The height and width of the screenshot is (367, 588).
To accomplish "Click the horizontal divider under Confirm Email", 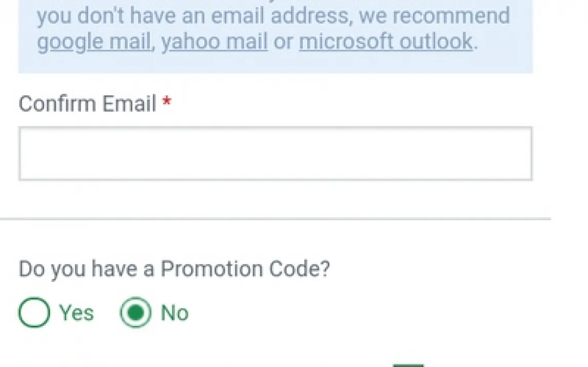I will click(275, 219).
